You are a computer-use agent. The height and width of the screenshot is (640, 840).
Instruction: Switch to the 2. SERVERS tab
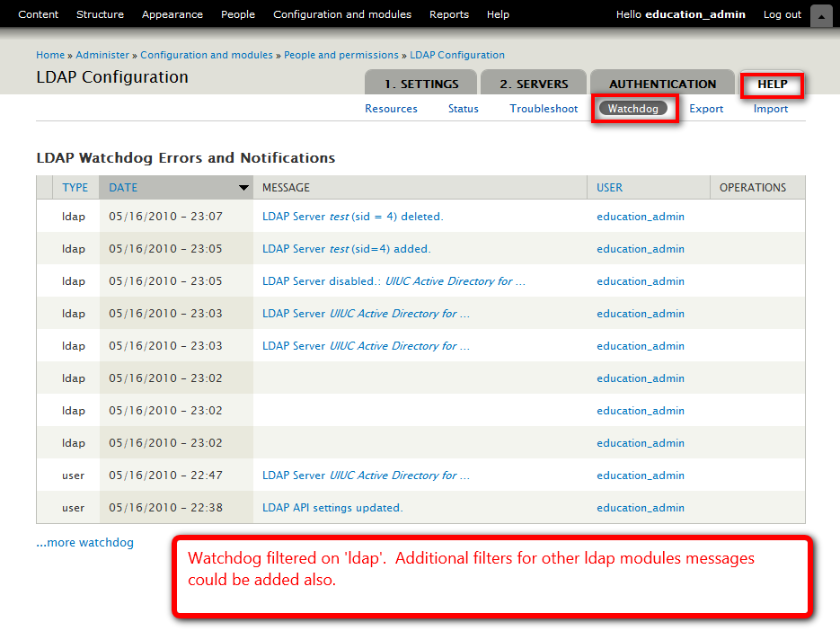(x=534, y=84)
